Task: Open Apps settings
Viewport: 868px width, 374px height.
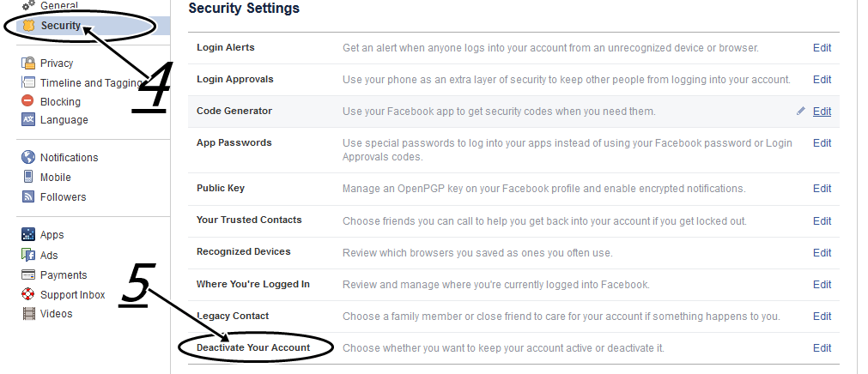Action: [x=52, y=235]
